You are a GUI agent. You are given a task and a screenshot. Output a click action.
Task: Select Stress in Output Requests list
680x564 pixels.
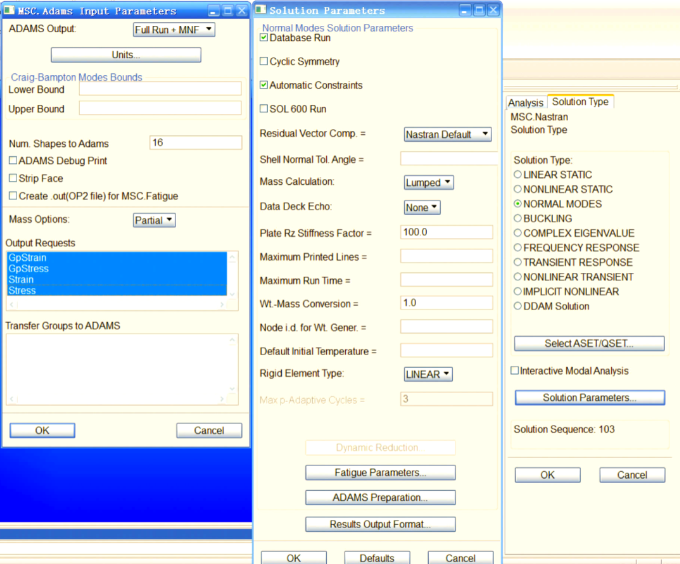click(117, 290)
